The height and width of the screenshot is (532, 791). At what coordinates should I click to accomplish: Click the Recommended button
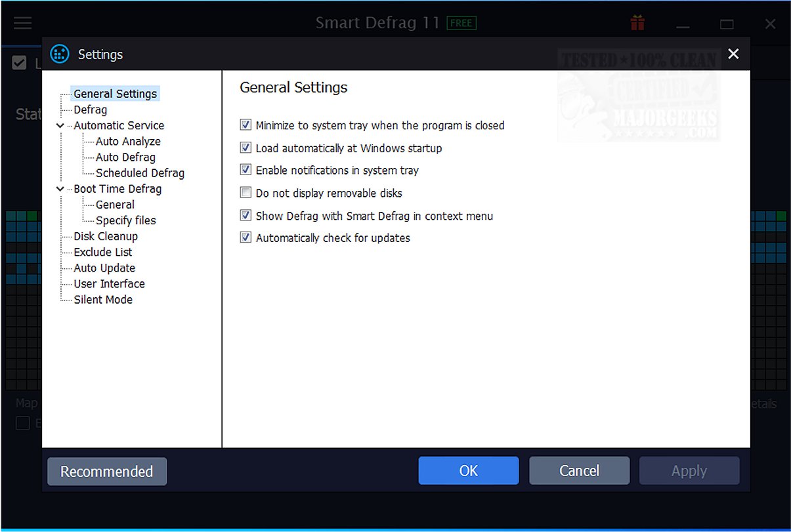107,471
